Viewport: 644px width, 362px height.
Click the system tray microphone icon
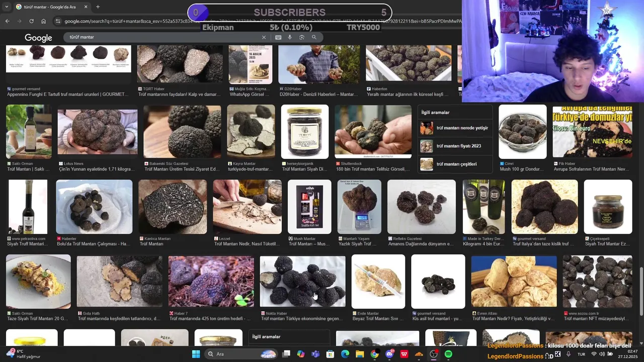569,354
